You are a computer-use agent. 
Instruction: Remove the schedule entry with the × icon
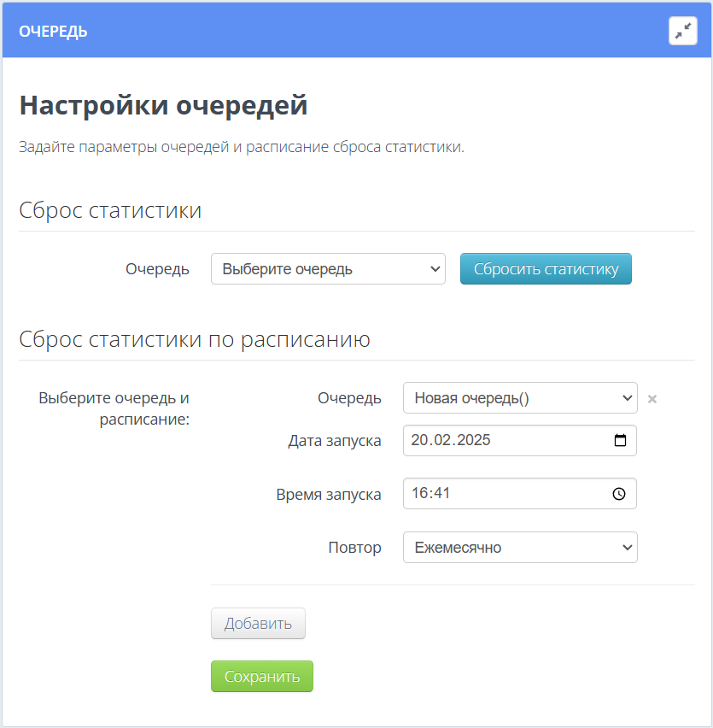click(x=652, y=398)
